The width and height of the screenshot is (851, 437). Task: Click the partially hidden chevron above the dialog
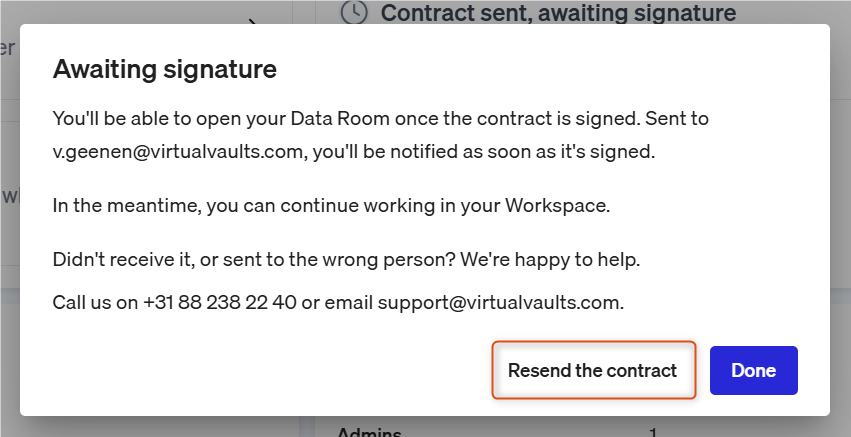click(x=252, y=22)
